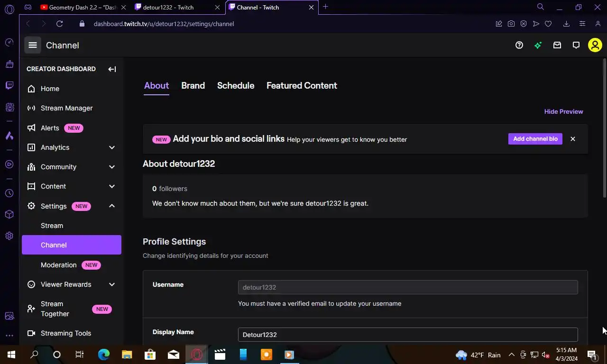Open the browser downloads icon
Screen dimensions: 607x364
pyautogui.click(x=566, y=24)
